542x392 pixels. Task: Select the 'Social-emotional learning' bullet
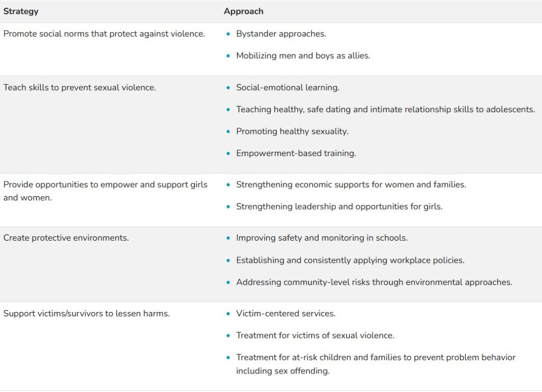(288, 88)
